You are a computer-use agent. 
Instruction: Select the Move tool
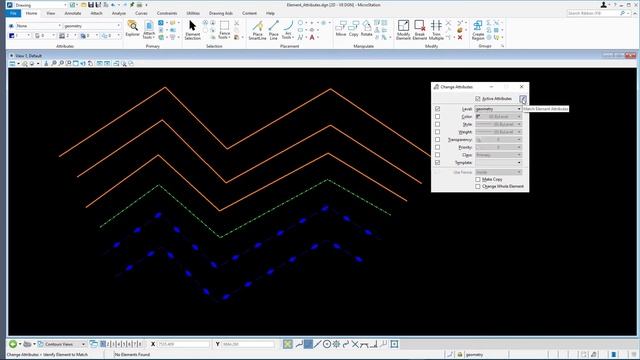(x=341, y=29)
